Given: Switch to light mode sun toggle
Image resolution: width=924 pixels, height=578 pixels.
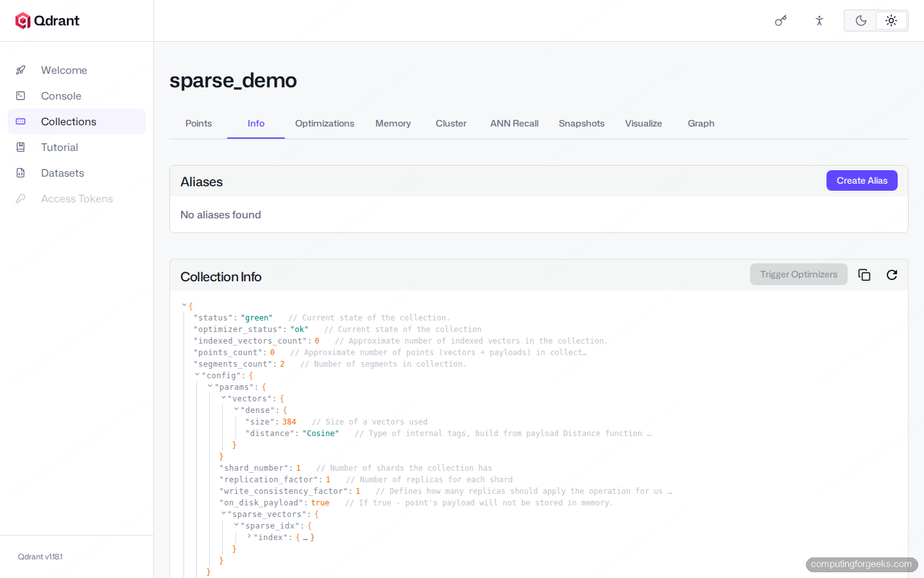Looking at the screenshot, I should coord(891,21).
